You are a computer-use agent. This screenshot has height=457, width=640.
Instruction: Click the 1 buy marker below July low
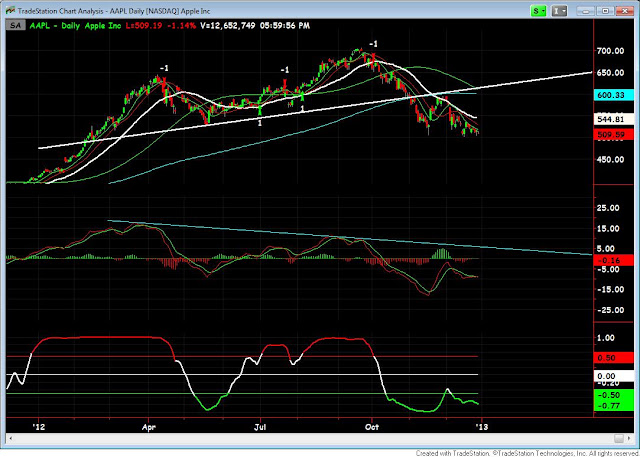click(x=260, y=122)
